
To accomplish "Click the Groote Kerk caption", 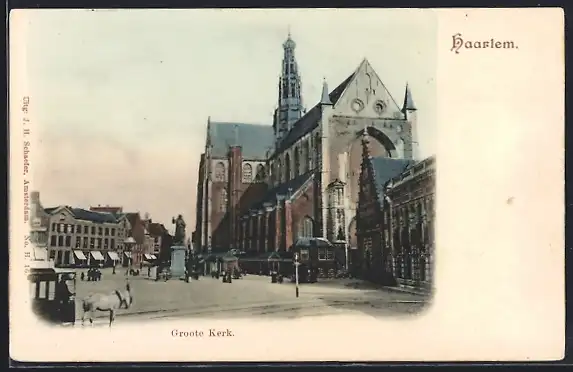I will (x=202, y=333).
